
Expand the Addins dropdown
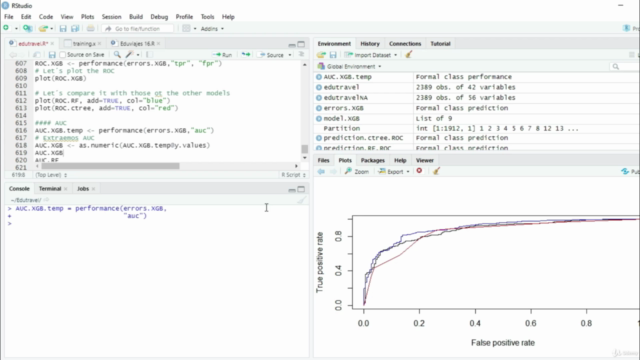tap(212, 29)
